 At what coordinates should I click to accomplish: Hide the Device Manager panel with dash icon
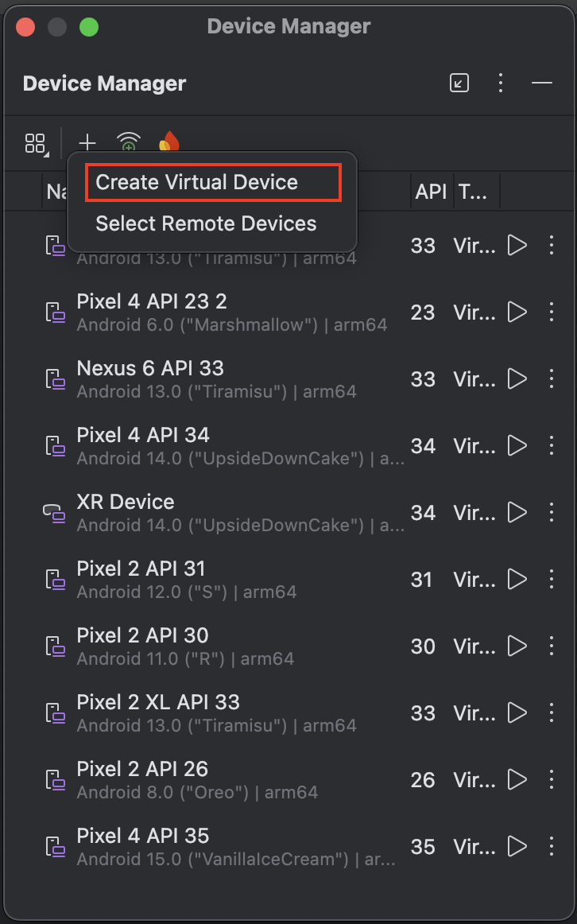pyautogui.click(x=542, y=83)
